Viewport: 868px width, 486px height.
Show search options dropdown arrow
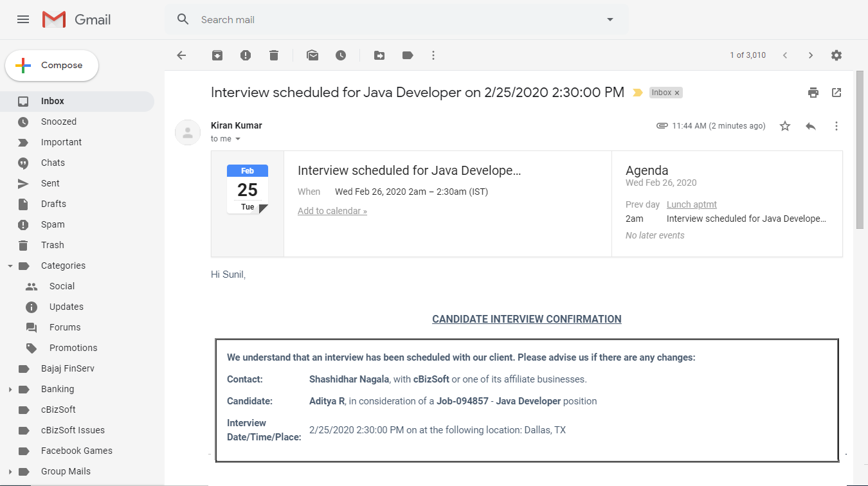click(610, 19)
